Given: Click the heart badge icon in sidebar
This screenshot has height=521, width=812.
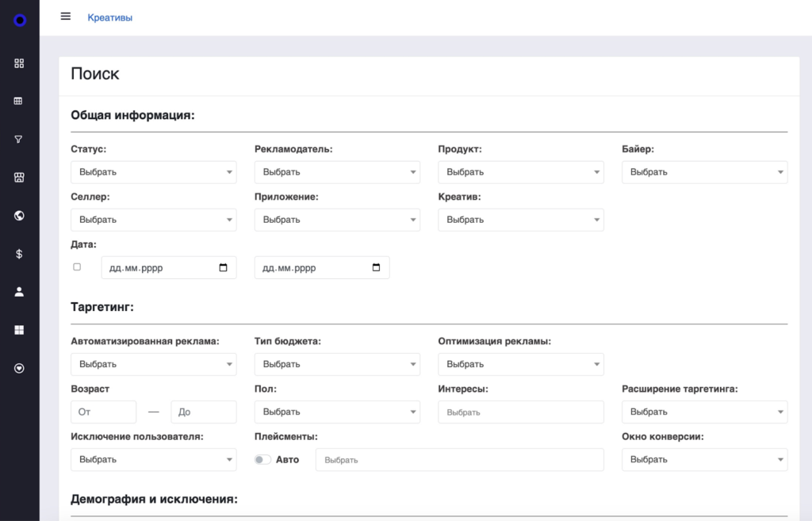Looking at the screenshot, I should tap(19, 368).
